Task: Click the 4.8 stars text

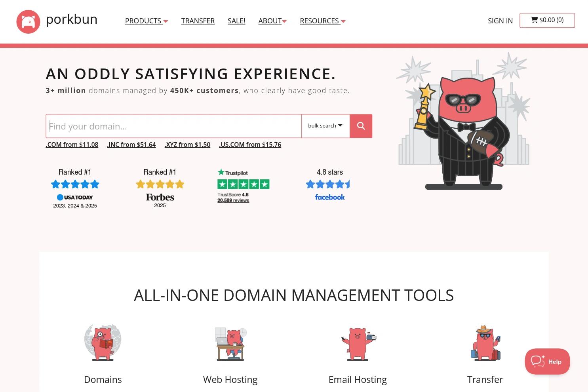Action: click(x=330, y=172)
